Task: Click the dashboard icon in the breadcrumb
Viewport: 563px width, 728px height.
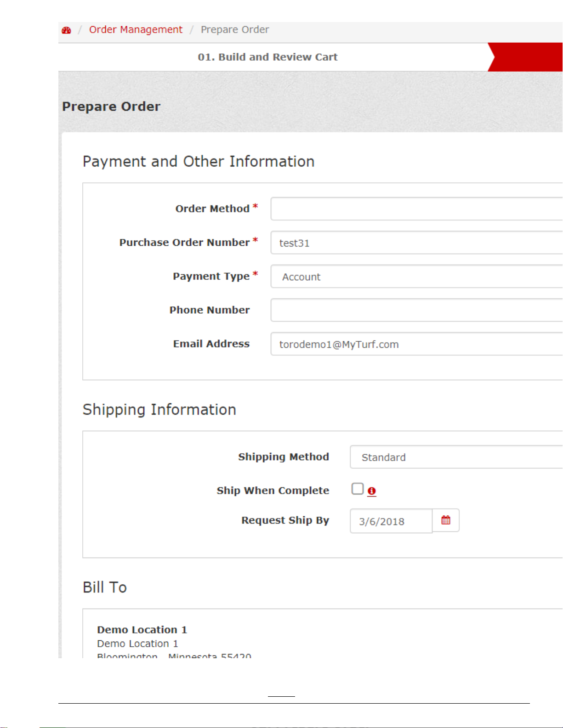Action: (66, 30)
